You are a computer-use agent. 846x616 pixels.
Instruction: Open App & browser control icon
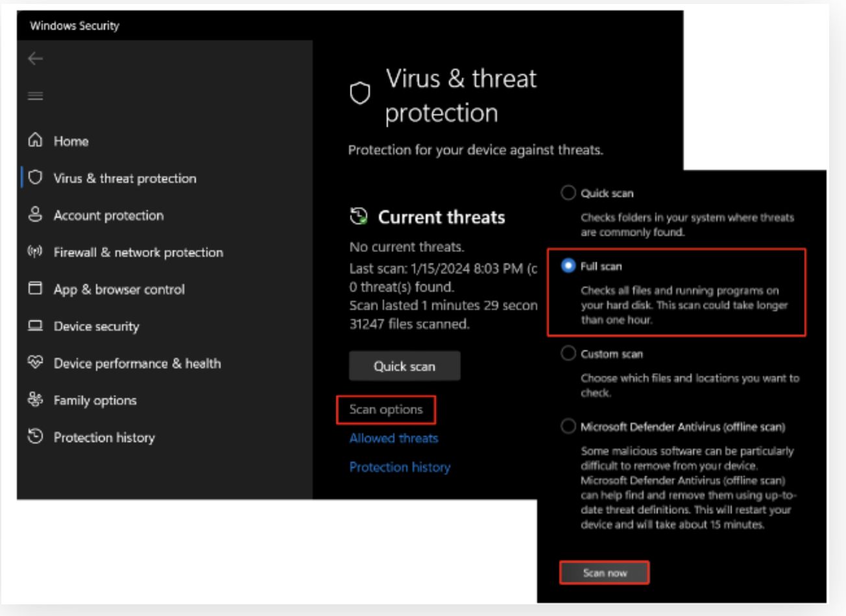(x=35, y=289)
